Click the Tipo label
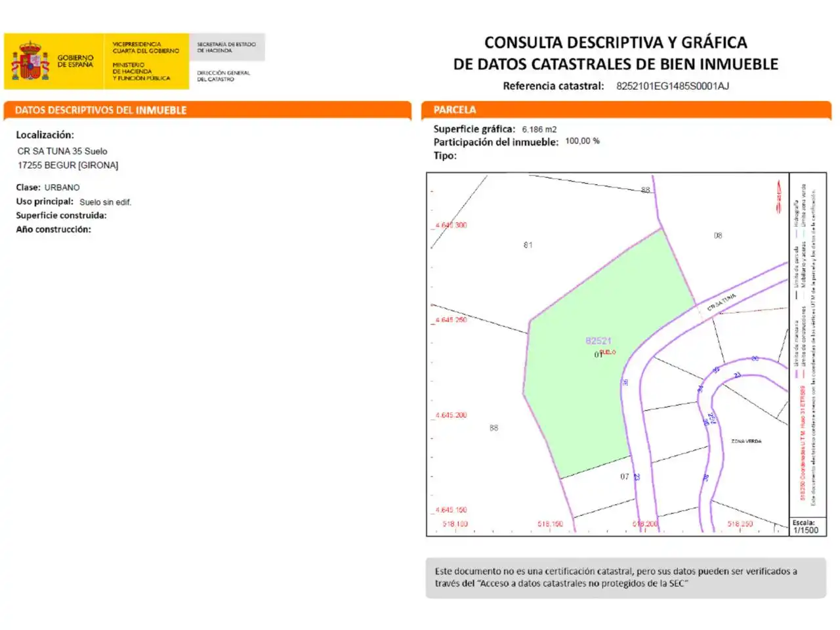The image size is (840, 630). (x=445, y=156)
